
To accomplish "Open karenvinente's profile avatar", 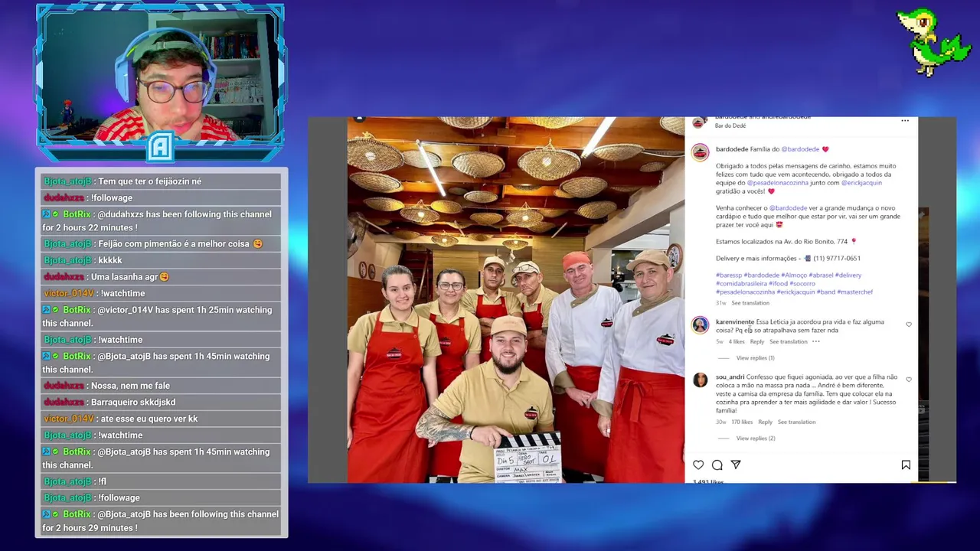I will [701, 325].
